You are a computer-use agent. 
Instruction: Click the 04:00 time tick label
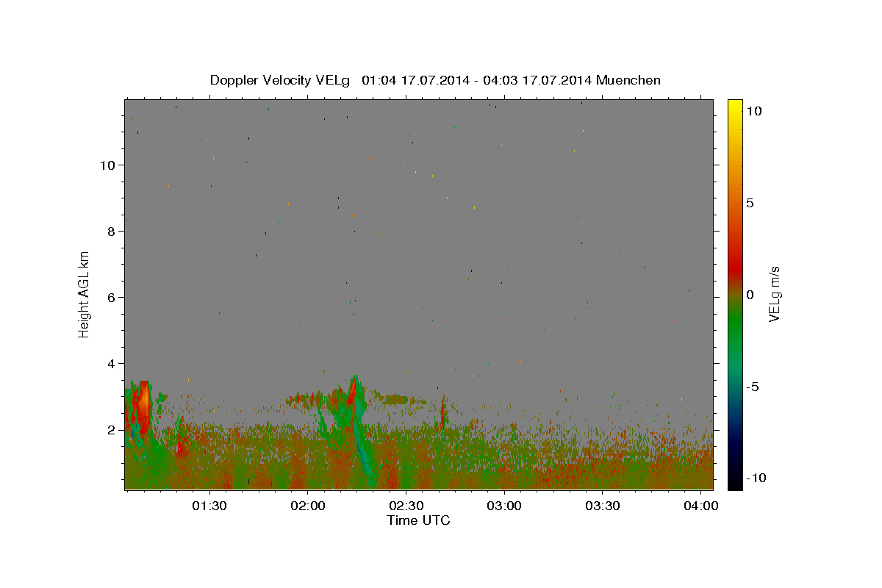point(702,506)
